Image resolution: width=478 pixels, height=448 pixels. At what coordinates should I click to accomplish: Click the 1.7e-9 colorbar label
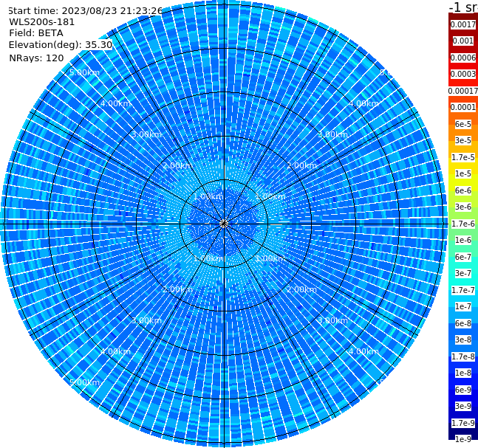(463, 423)
